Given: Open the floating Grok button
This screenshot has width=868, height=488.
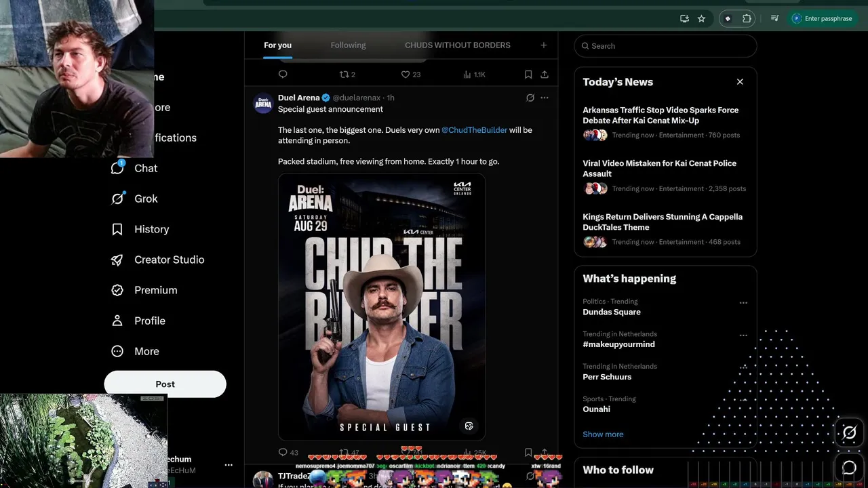Looking at the screenshot, I should point(849,432).
